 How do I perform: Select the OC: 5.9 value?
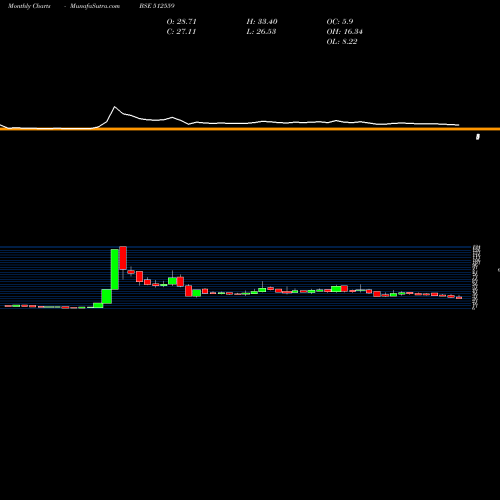pyautogui.click(x=340, y=22)
